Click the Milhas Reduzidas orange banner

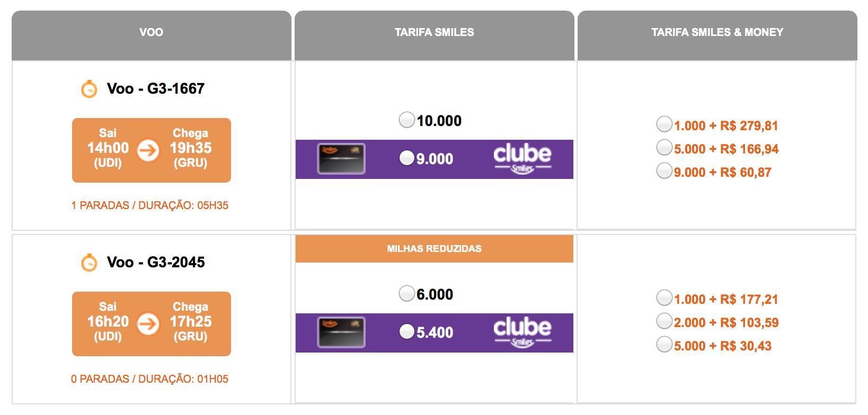435,249
